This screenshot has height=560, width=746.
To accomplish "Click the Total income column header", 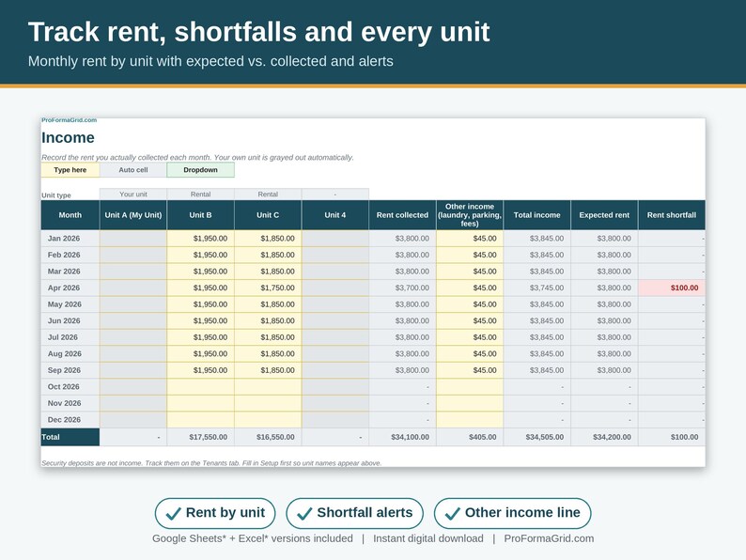I will pyautogui.click(x=537, y=215).
